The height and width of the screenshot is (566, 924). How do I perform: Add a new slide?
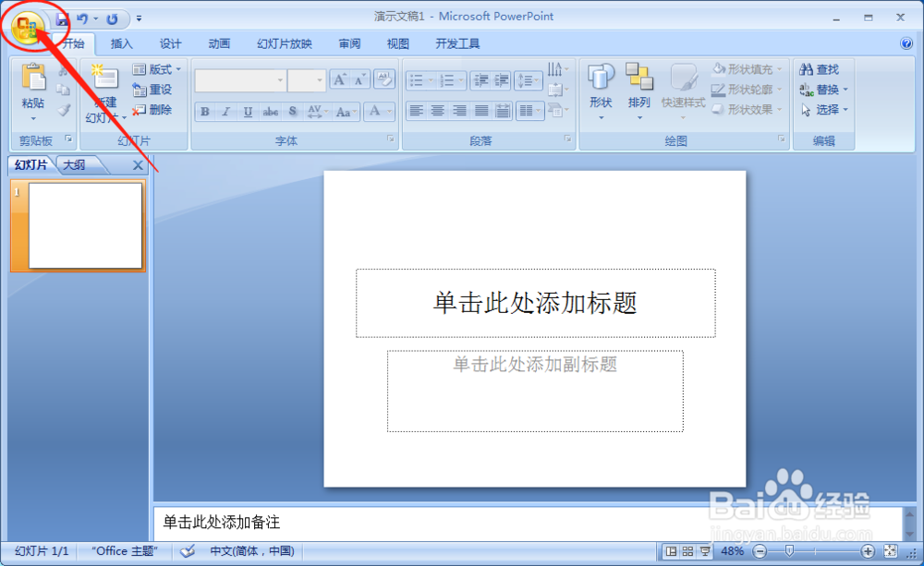(105, 78)
